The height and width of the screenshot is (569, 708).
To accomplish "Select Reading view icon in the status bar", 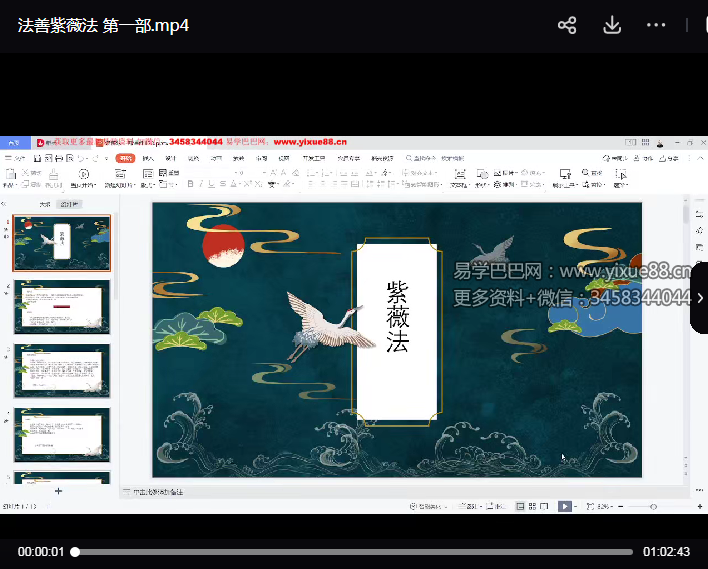I will click(x=544, y=506).
